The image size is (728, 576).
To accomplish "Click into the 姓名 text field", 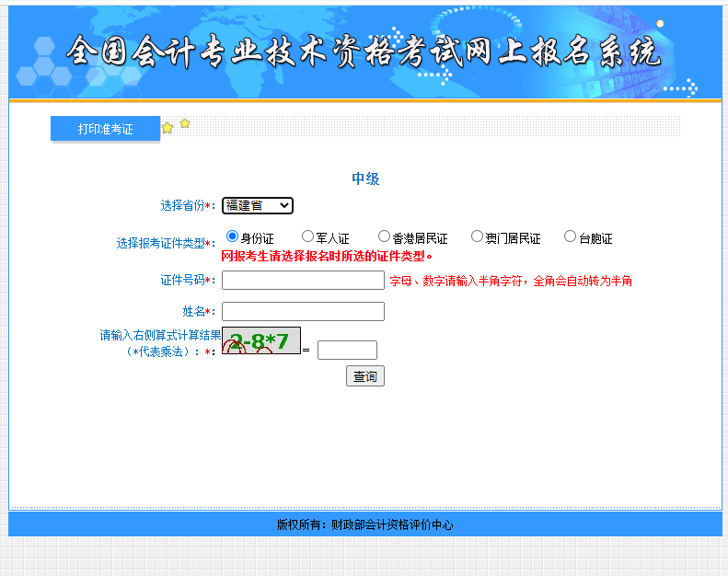I will (303, 312).
